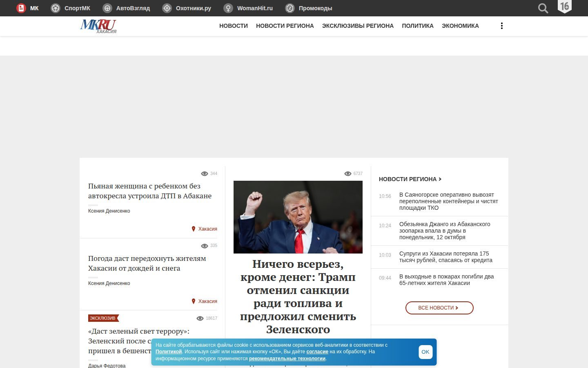Open the НОВОСТИ menu item
The image size is (588, 368).
[x=234, y=26]
